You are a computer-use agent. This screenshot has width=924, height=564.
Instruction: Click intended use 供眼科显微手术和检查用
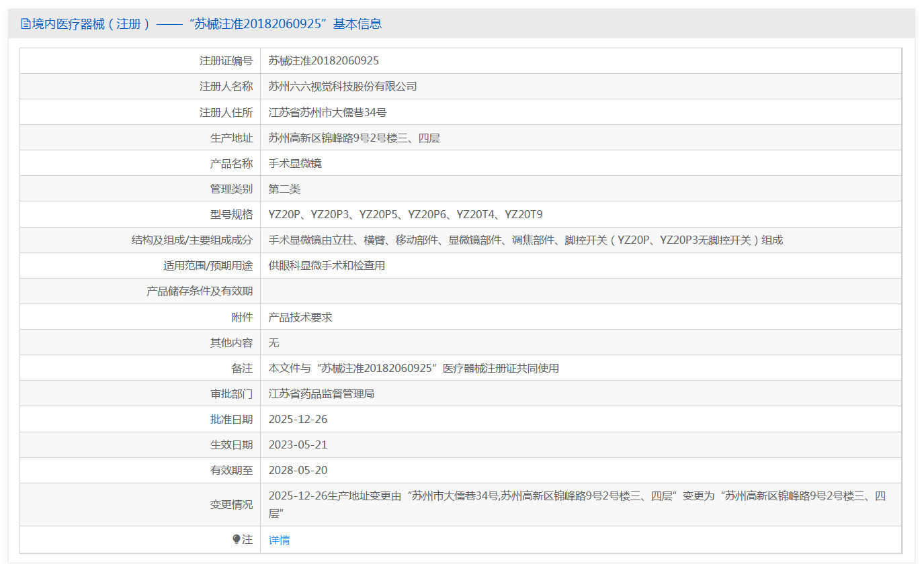[327, 265]
